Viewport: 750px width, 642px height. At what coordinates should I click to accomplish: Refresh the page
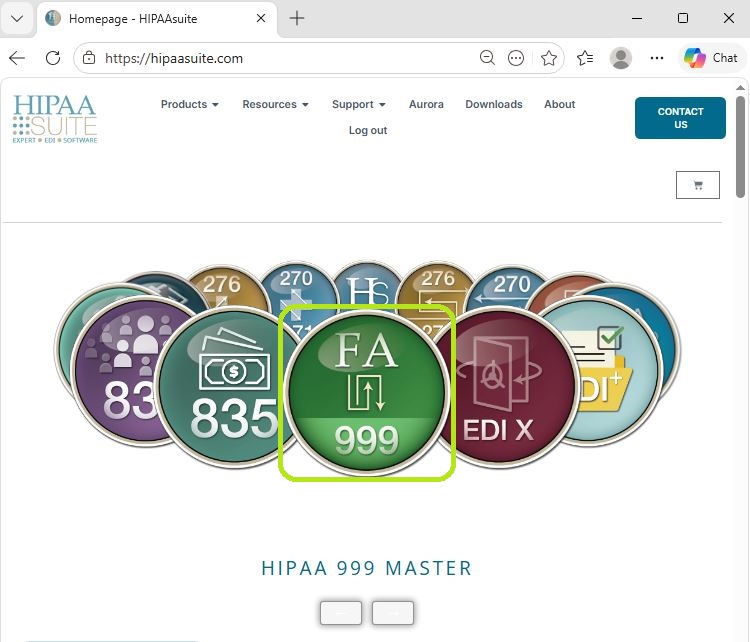[x=53, y=58]
